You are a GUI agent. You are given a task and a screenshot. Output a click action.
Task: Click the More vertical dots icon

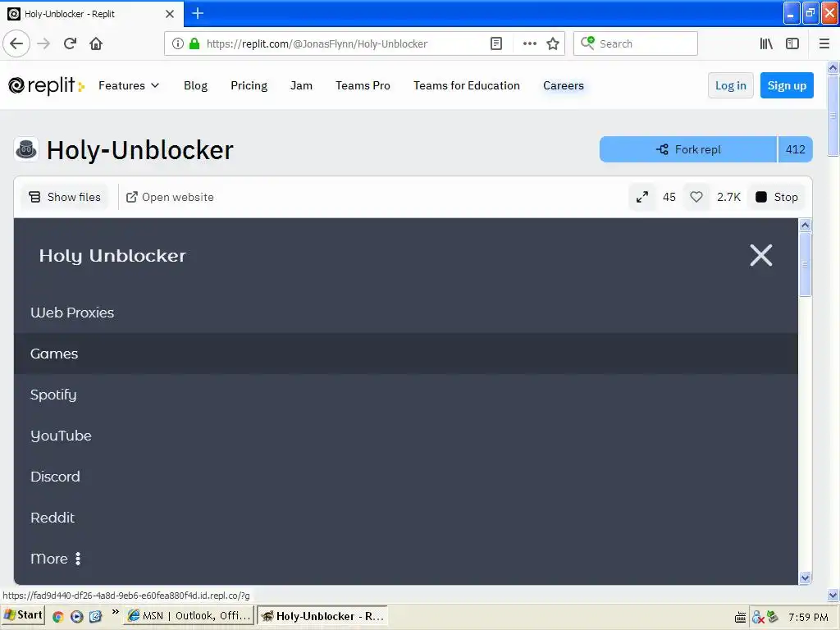tap(78, 559)
